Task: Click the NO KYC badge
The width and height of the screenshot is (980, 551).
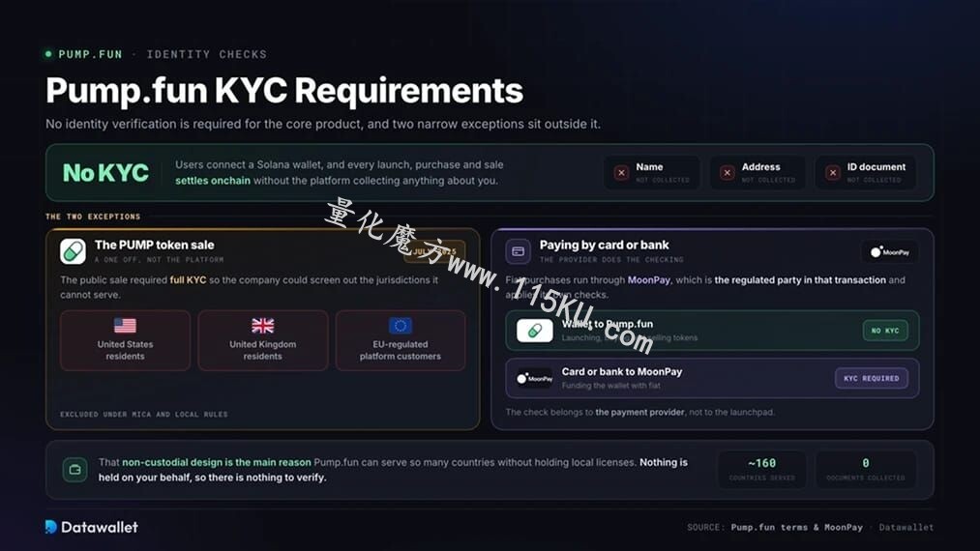Action: [x=885, y=331]
